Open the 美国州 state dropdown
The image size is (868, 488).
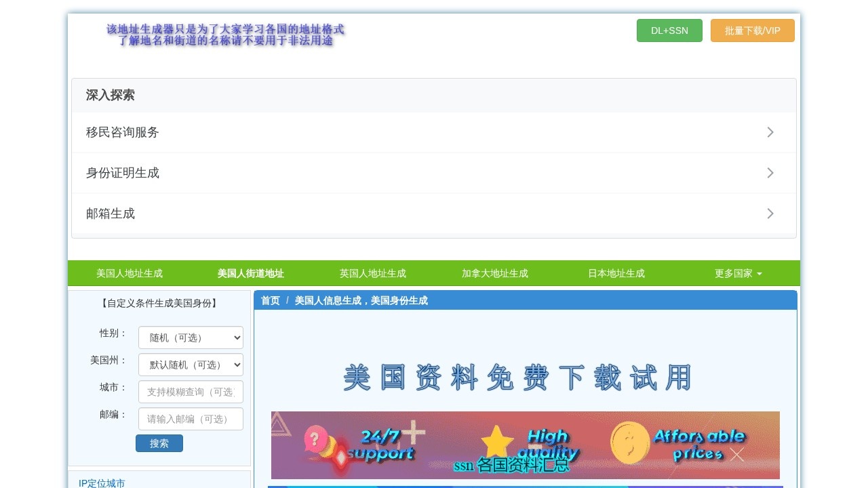pos(191,365)
